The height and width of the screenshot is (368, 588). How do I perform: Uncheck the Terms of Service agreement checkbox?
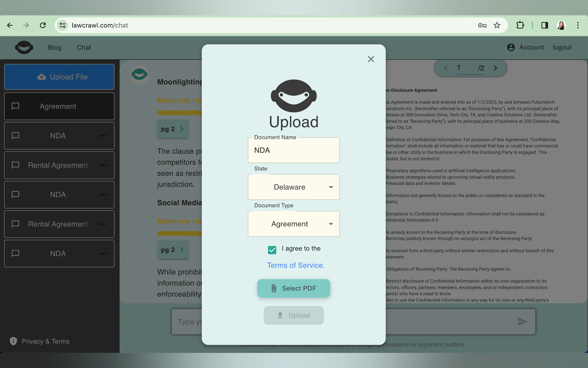[x=272, y=250]
